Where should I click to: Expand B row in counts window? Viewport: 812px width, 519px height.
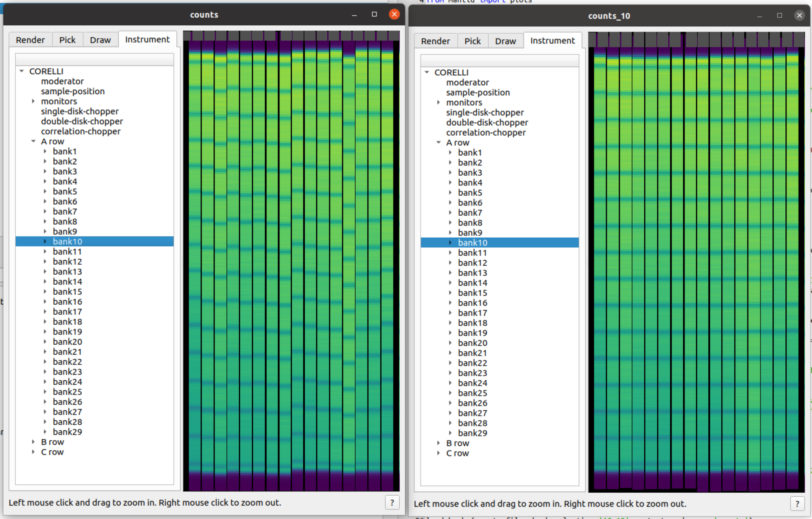(33, 442)
